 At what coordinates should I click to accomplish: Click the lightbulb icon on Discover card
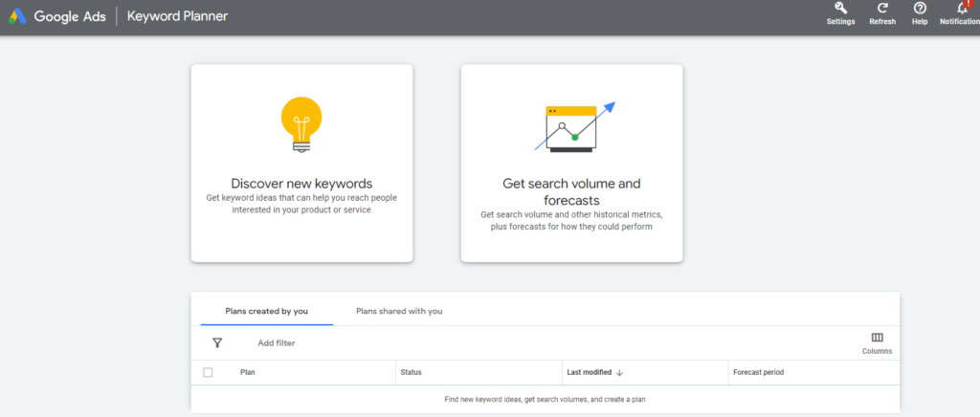(x=301, y=125)
